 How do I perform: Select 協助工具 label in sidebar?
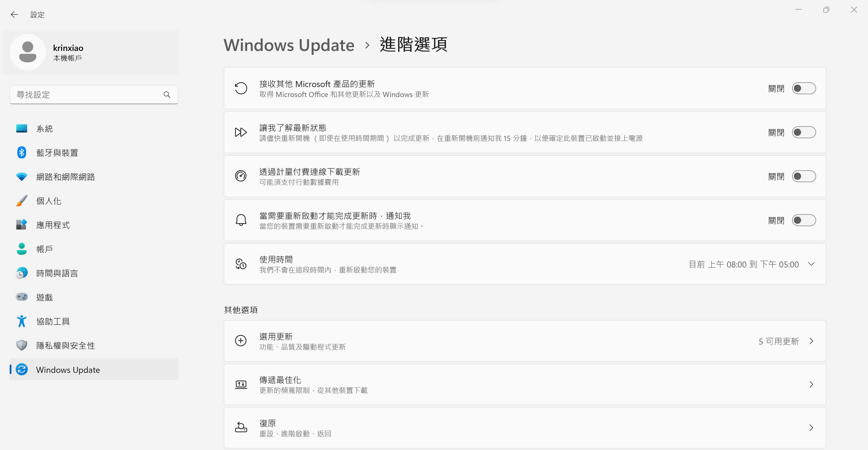pyautogui.click(x=53, y=321)
